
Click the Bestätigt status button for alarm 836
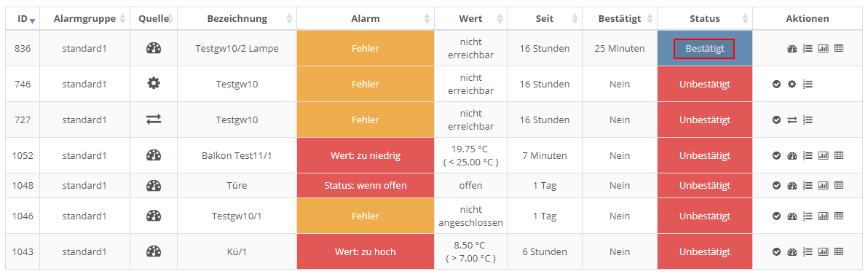pyautogui.click(x=704, y=49)
